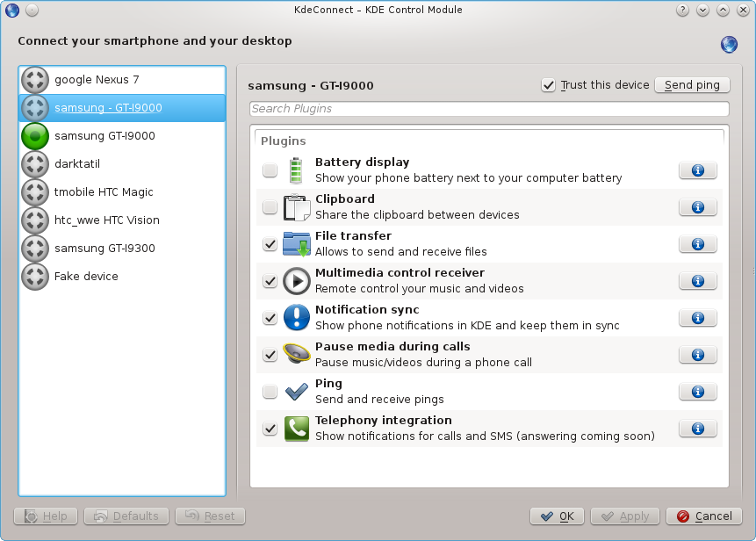Confirm changes with the OK button
756x541 pixels.
click(x=557, y=516)
